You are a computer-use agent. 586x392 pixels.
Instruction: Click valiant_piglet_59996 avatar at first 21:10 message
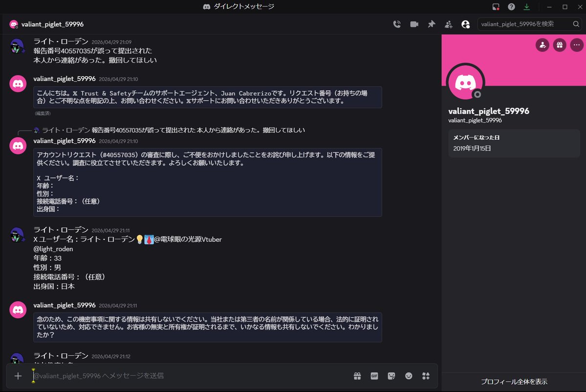pyautogui.click(x=18, y=83)
